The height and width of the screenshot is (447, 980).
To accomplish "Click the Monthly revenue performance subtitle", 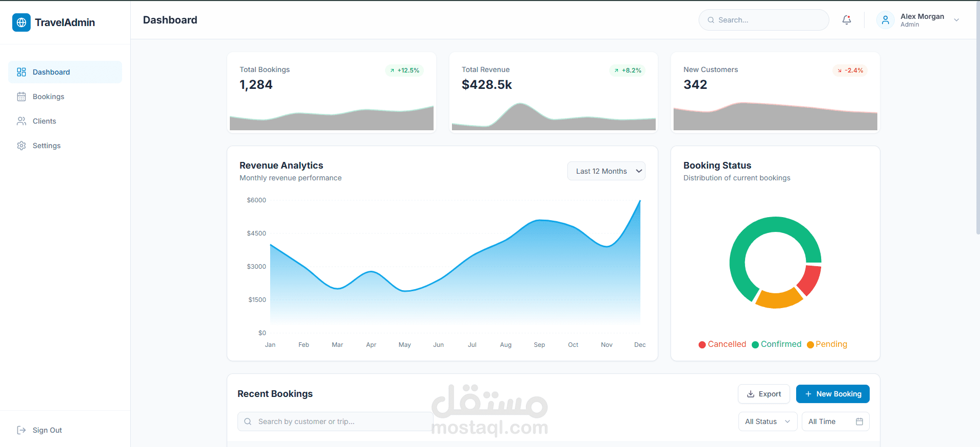I will point(291,178).
